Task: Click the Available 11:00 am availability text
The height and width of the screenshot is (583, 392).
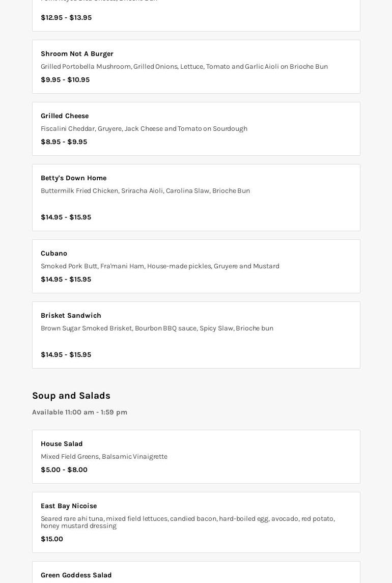Action: [x=79, y=412]
